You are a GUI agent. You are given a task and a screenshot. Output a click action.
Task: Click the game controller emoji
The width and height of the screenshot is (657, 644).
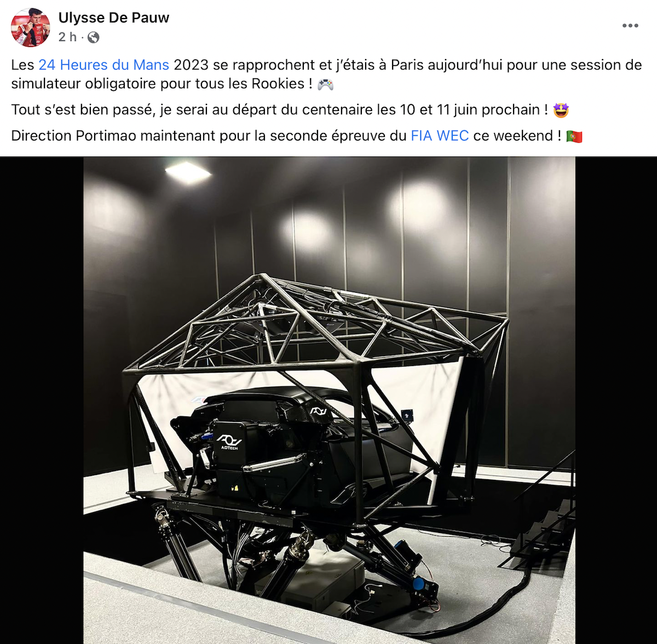tap(325, 84)
